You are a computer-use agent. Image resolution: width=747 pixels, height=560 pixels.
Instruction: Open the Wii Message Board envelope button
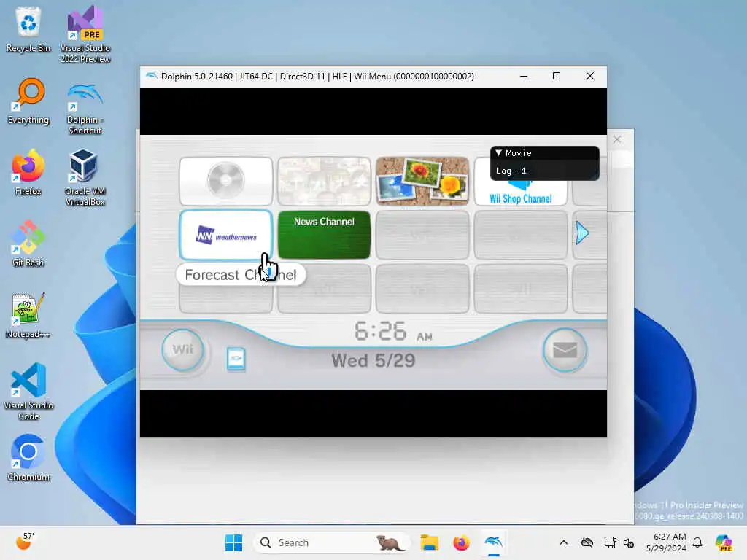[565, 351]
